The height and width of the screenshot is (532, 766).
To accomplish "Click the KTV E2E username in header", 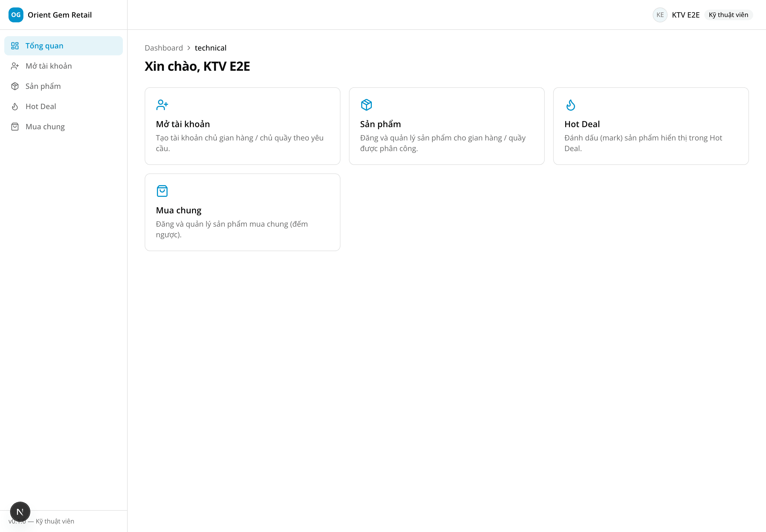I will click(686, 15).
